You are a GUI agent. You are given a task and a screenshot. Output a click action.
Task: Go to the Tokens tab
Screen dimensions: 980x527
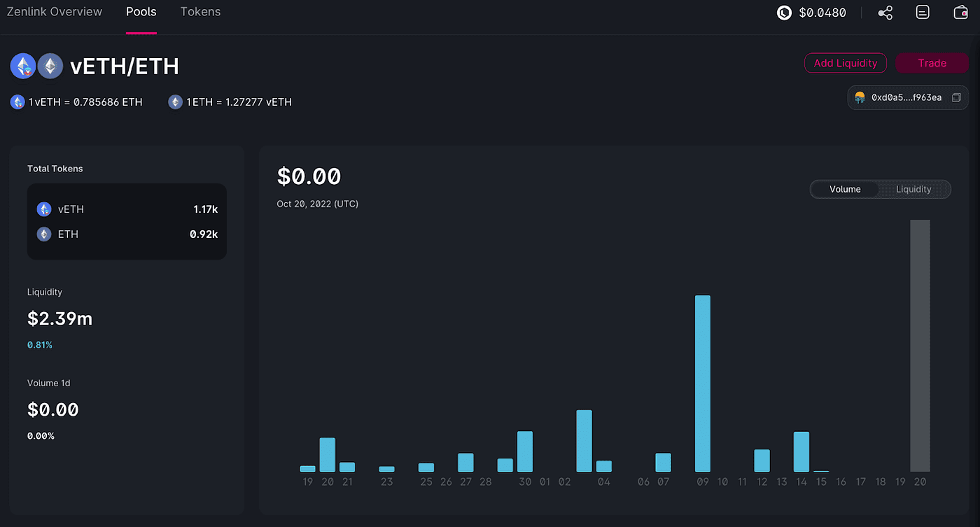200,12
